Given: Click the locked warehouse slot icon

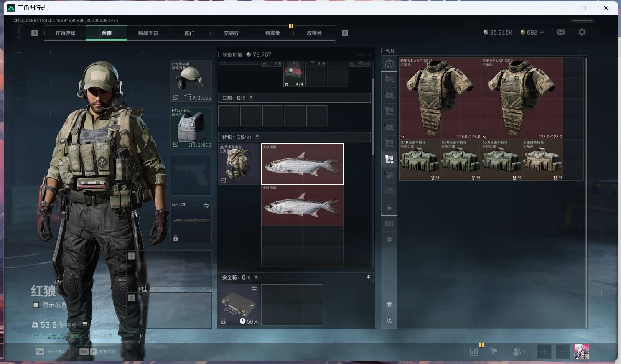Looking at the screenshot, I should coord(389,208).
